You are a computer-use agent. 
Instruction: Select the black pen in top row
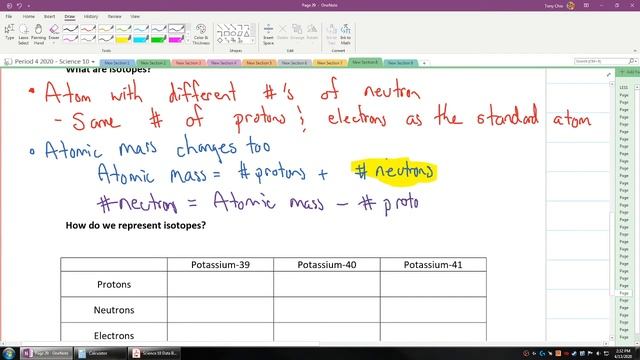[x=70, y=29]
